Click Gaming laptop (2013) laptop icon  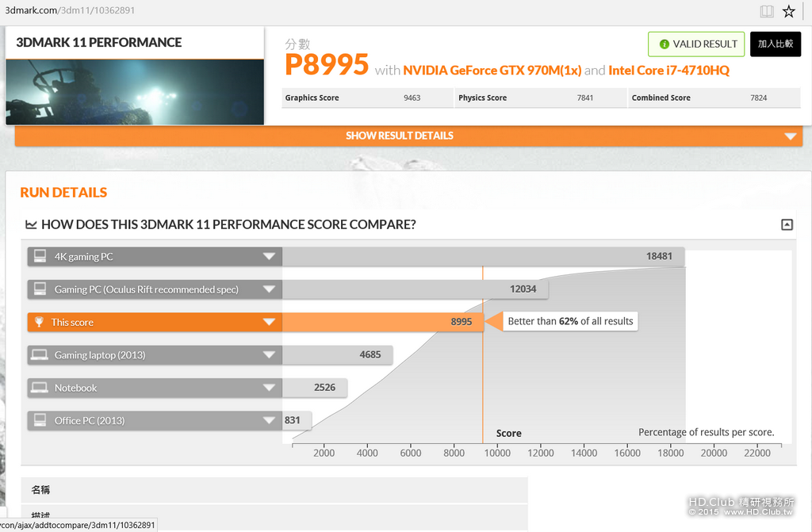coord(40,354)
